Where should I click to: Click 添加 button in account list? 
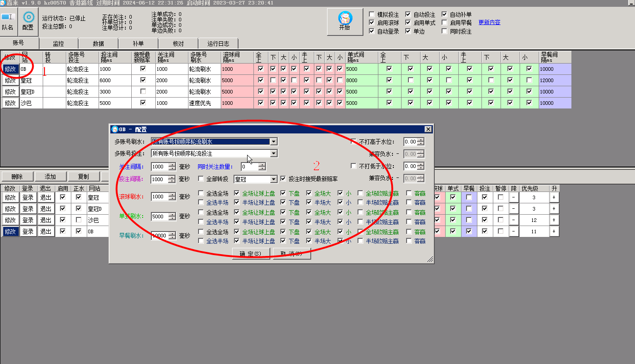(50, 177)
